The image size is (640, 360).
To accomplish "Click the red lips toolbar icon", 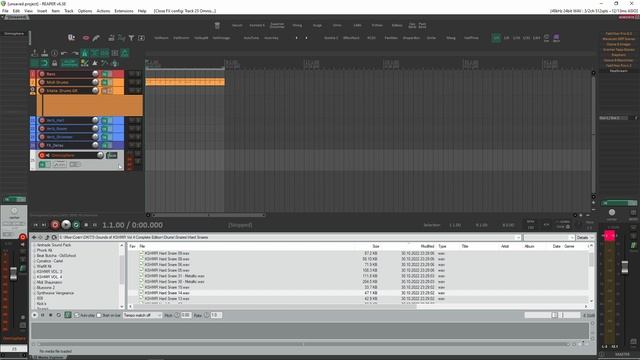I will tap(86, 38).
